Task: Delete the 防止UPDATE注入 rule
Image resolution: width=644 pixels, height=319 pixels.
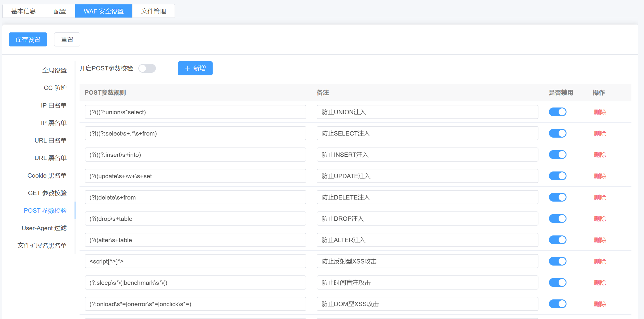Action: (600, 176)
